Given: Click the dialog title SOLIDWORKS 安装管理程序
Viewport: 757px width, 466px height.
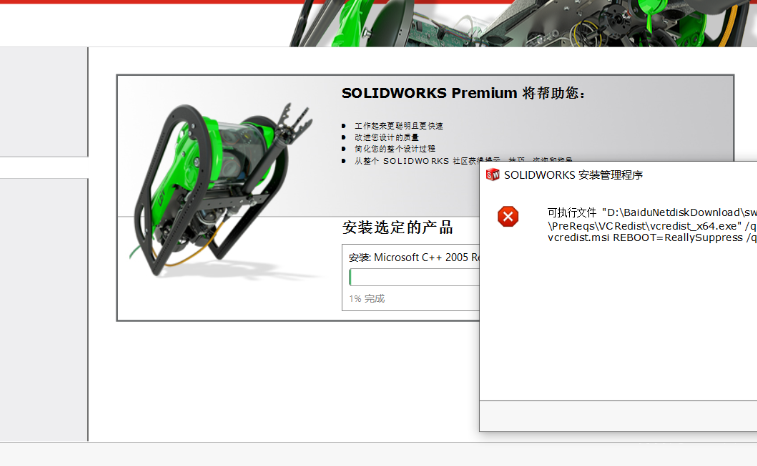Looking at the screenshot, I should pyautogui.click(x=573, y=175).
